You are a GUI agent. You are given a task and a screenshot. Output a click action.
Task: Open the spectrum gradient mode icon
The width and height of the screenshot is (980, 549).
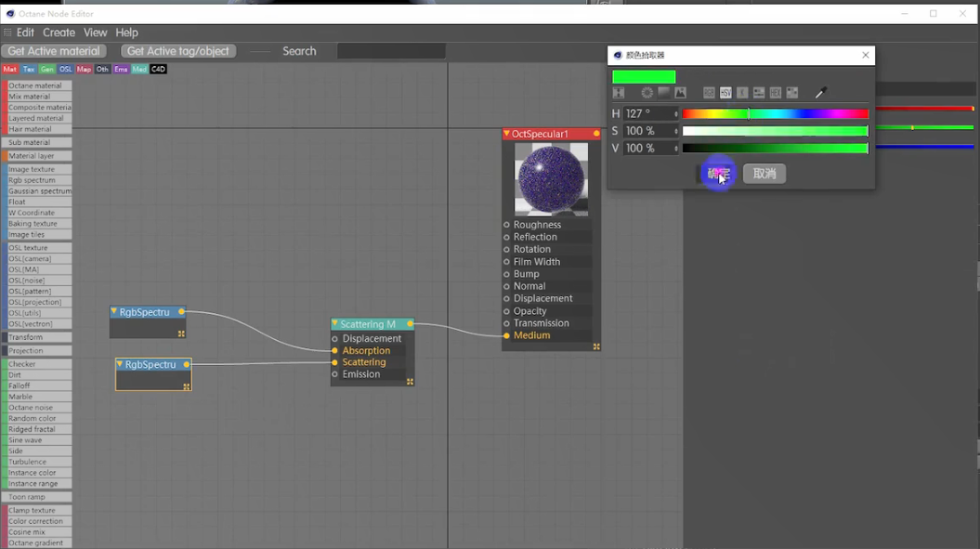click(664, 93)
